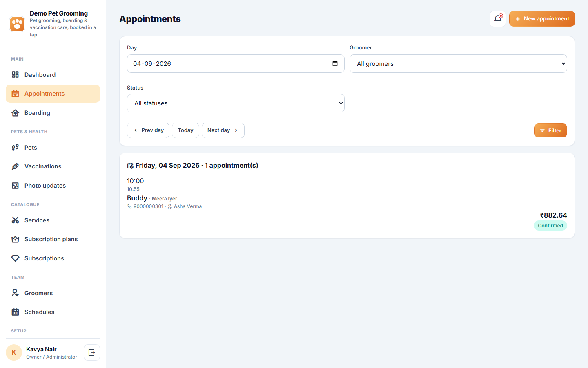Click the Vaccinations syringe icon
588x368 pixels.
(16, 166)
